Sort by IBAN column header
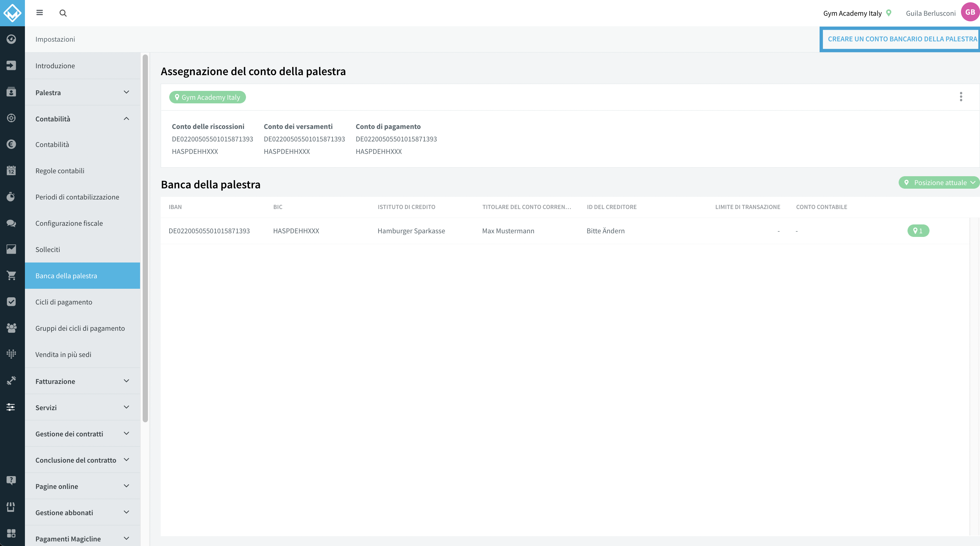Screen dimensions: 980x546 point(175,207)
